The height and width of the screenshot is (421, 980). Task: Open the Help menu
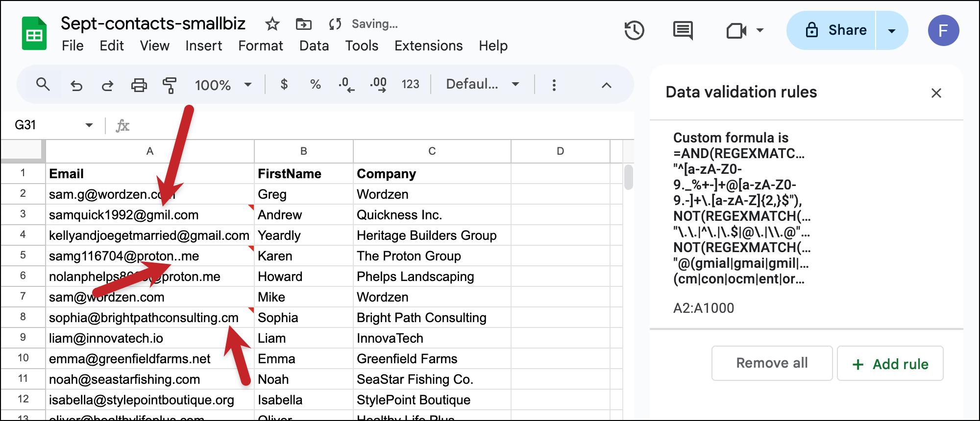click(x=493, y=46)
